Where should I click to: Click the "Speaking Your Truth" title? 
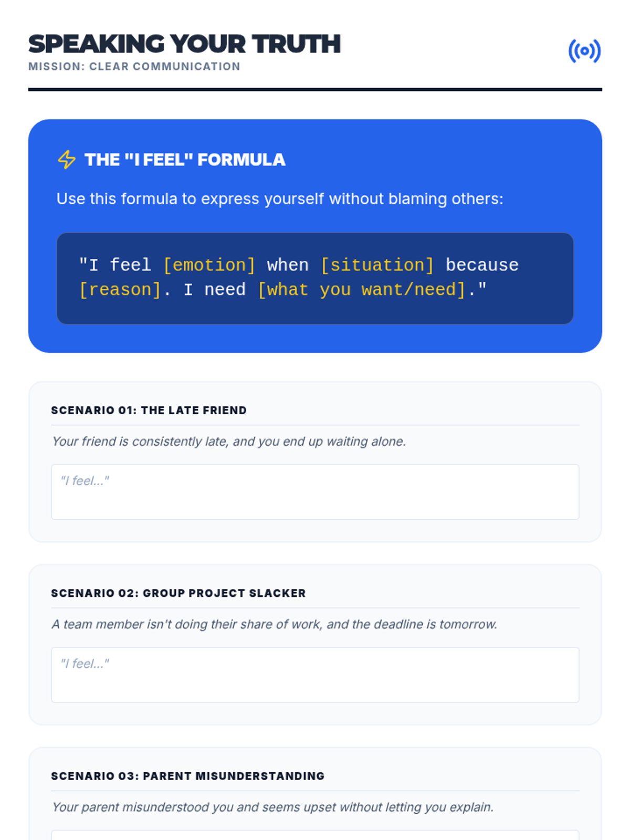[x=184, y=44]
